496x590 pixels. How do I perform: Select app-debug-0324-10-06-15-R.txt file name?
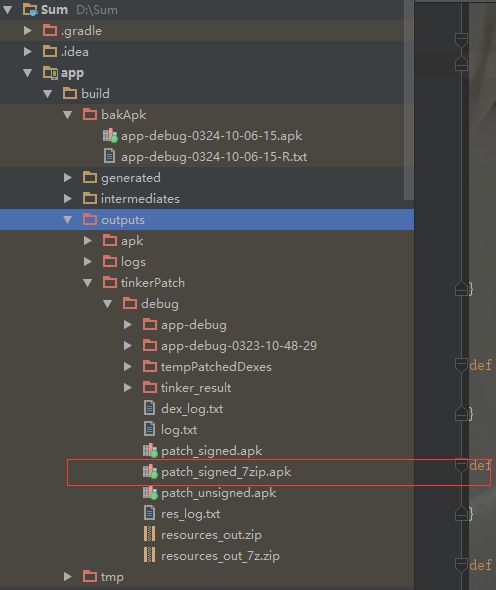tap(214, 157)
